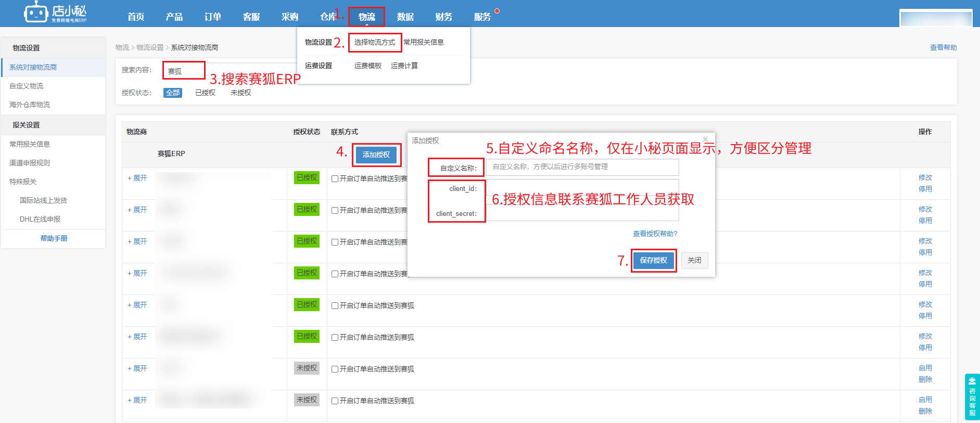Screen dimensions: 980x423
Task: Toggle auto-push checkbox in the sixth row
Action: (335, 337)
